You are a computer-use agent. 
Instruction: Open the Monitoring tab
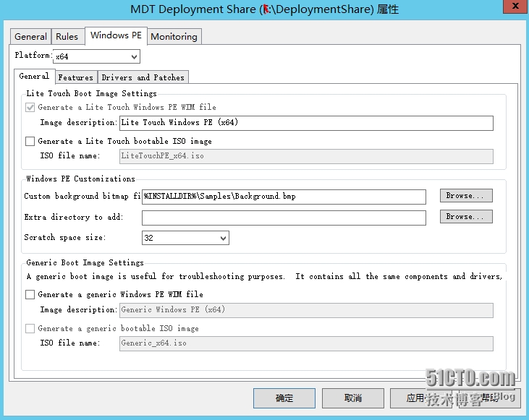coord(174,36)
